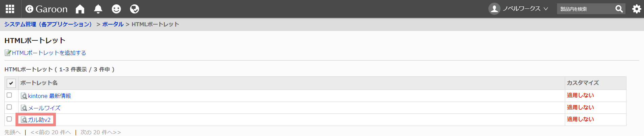Click the preview icon beside kintone 最新情報
Image resolution: width=644 pixels, height=136 pixels.
pyautogui.click(x=24, y=96)
